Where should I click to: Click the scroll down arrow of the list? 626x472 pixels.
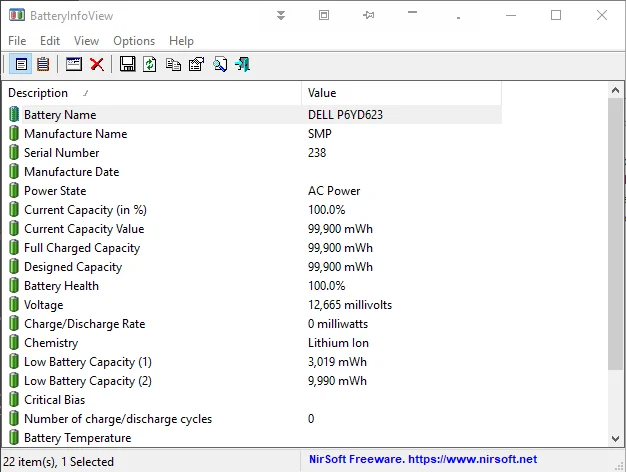coord(617,438)
